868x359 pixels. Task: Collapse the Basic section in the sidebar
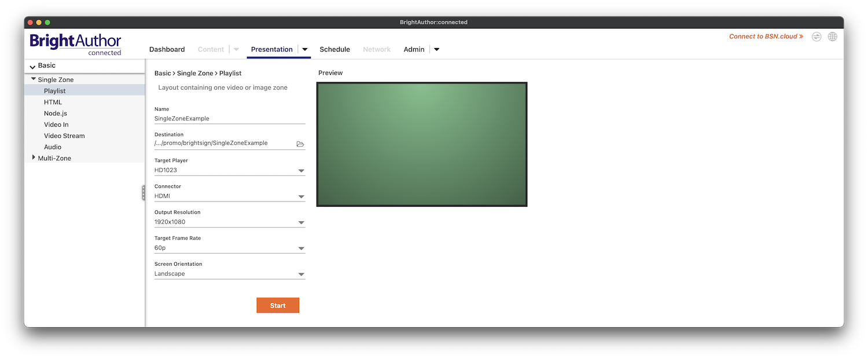click(x=32, y=65)
